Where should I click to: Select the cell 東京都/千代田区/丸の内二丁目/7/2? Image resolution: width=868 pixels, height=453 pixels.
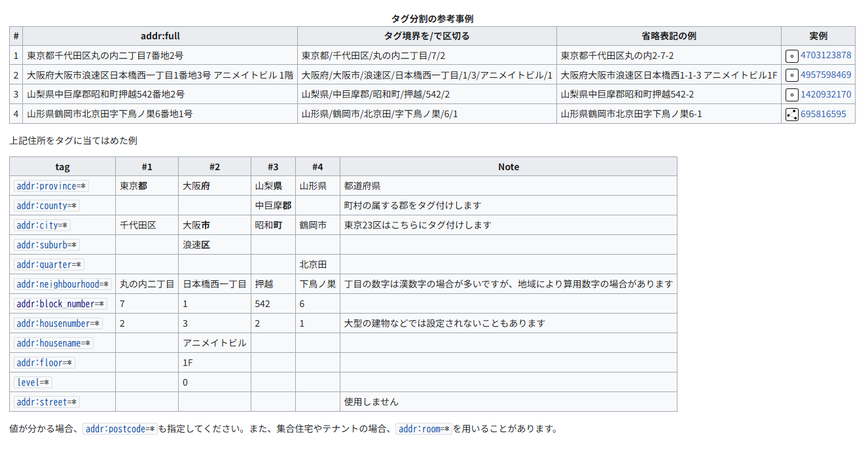(427, 56)
